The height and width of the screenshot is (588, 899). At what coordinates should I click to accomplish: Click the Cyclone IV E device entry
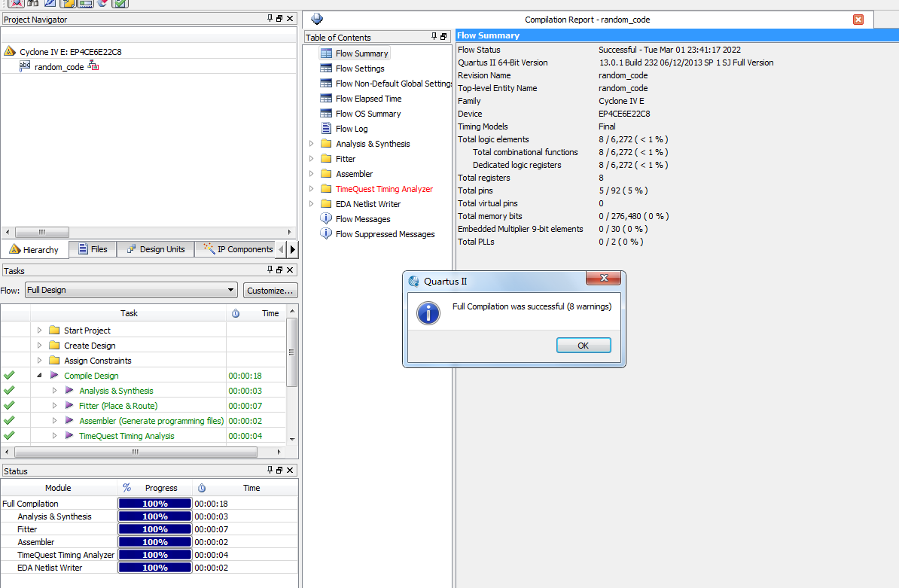click(70, 52)
